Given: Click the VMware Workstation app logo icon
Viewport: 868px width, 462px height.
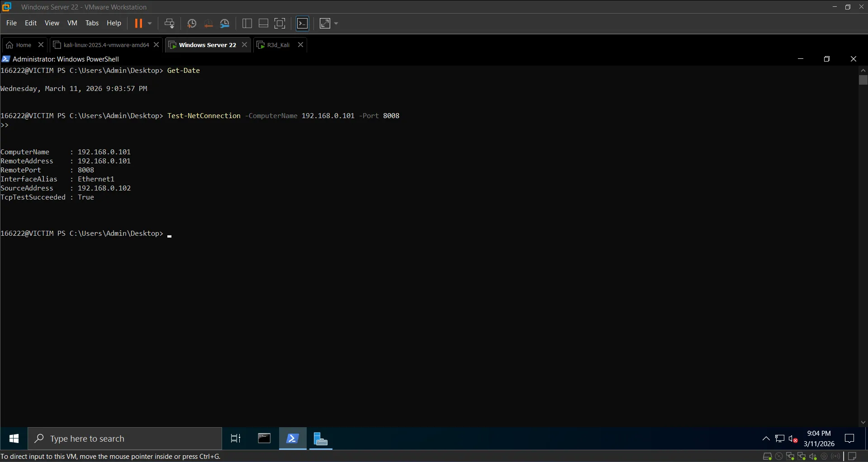Looking at the screenshot, I should click(x=7, y=7).
